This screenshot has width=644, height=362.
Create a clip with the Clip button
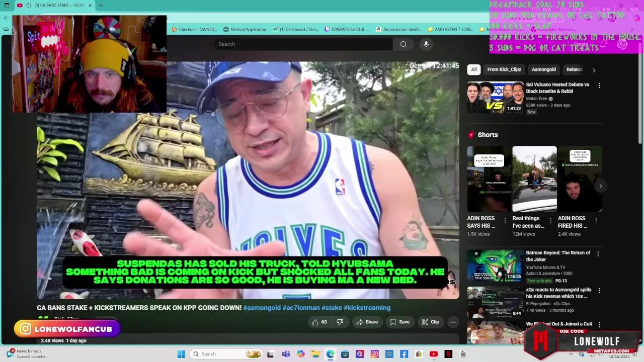[431, 322]
